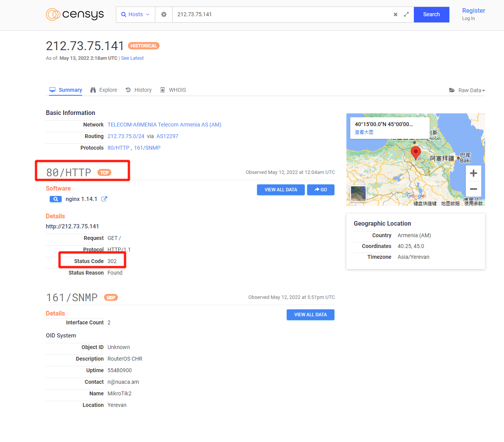Click the country value Armenia (AM)
The height and width of the screenshot is (442, 504).
(x=414, y=235)
